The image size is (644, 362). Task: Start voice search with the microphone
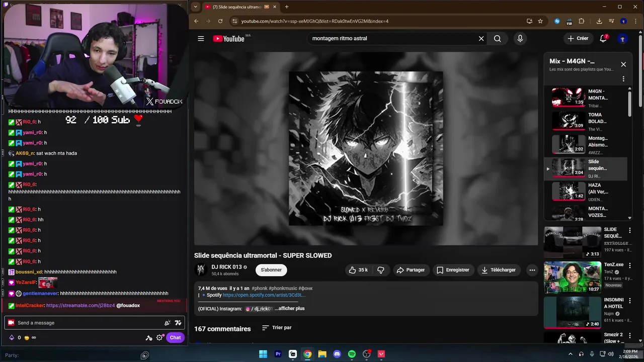point(520,39)
